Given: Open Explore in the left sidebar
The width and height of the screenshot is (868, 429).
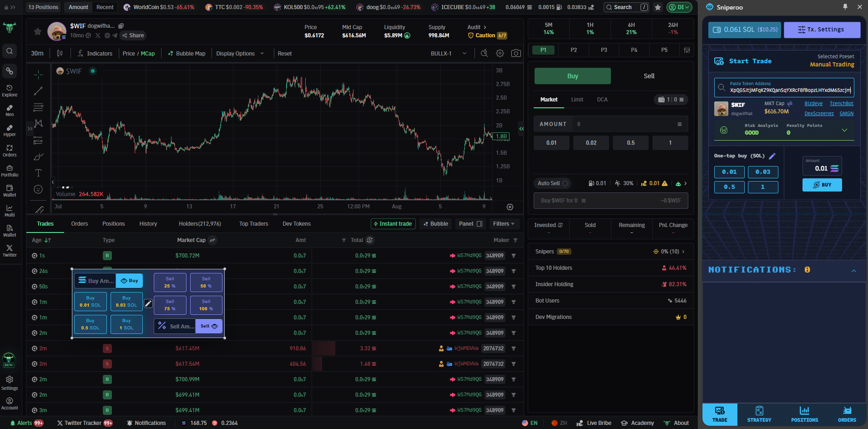Looking at the screenshot, I should (10, 91).
